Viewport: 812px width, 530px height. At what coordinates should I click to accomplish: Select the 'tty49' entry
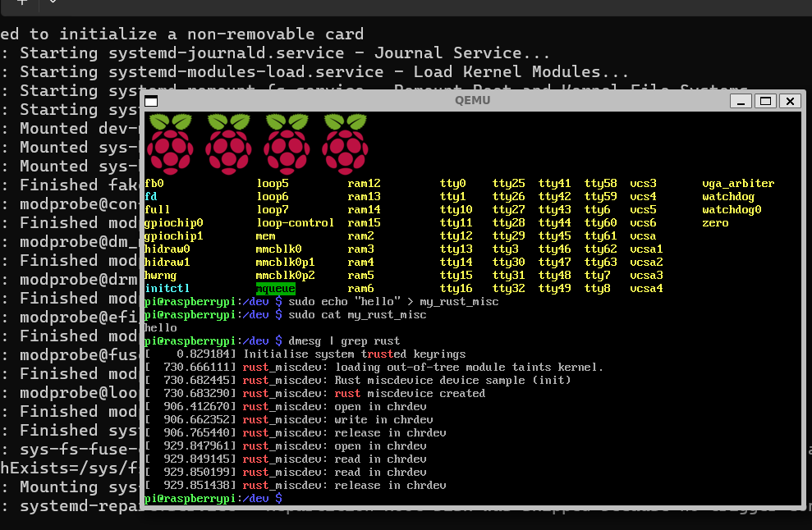[555, 288]
